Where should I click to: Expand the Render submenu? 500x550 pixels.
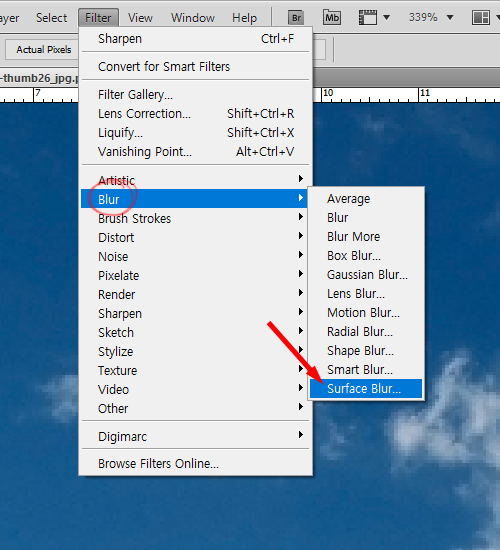pos(195,294)
